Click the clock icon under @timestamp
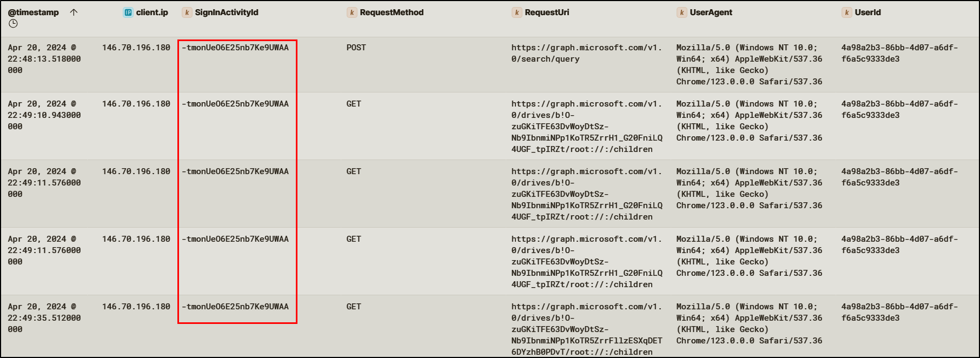Image resolution: width=980 pixels, height=358 pixels. [14, 24]
